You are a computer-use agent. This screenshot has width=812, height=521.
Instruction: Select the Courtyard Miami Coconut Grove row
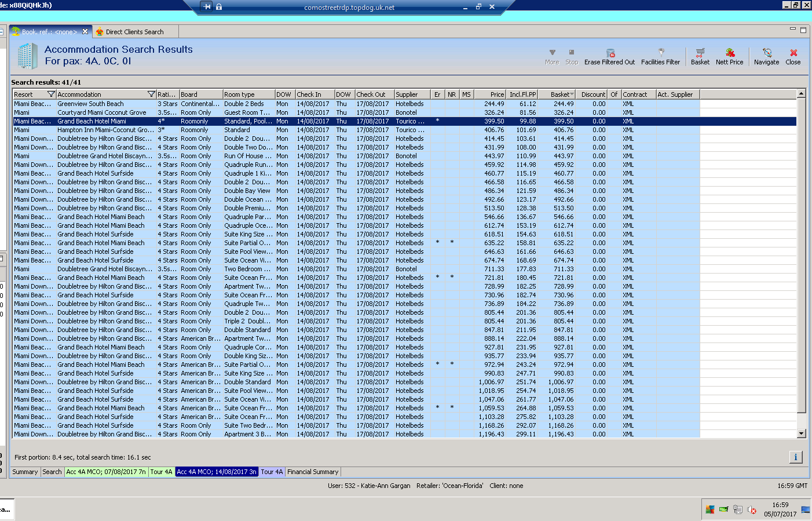coord(405,112)
